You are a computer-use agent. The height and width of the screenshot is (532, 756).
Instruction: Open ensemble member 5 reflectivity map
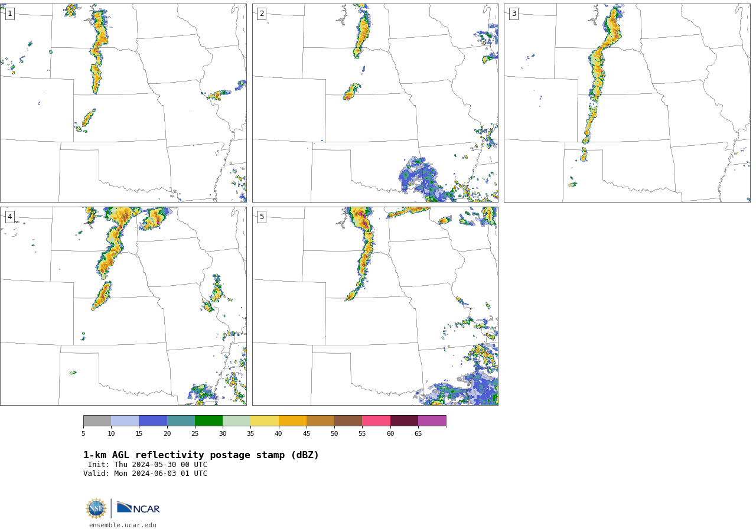375,306
